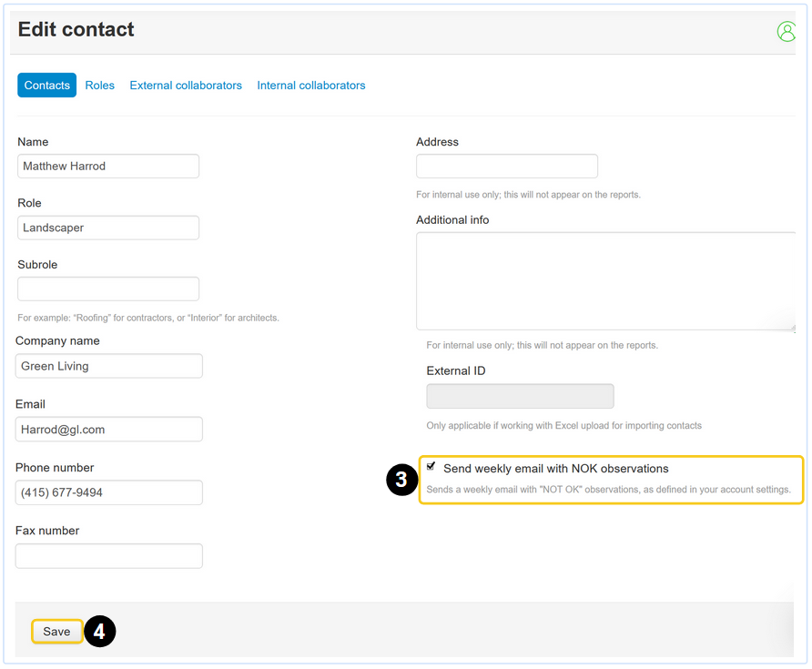Image resolution: width=812 pixels, height=669 pixels.
Task: Select the Email input field
Action: [x=109, y=429]
